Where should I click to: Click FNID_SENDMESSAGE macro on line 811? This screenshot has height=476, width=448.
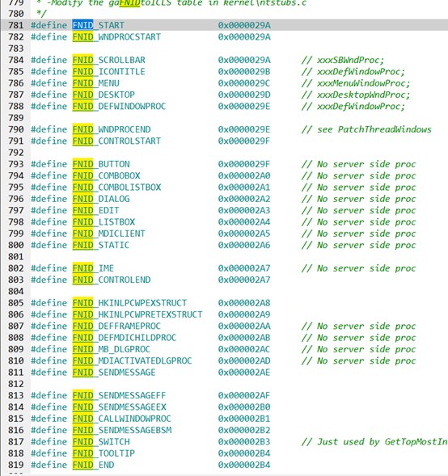click(114, 373)
